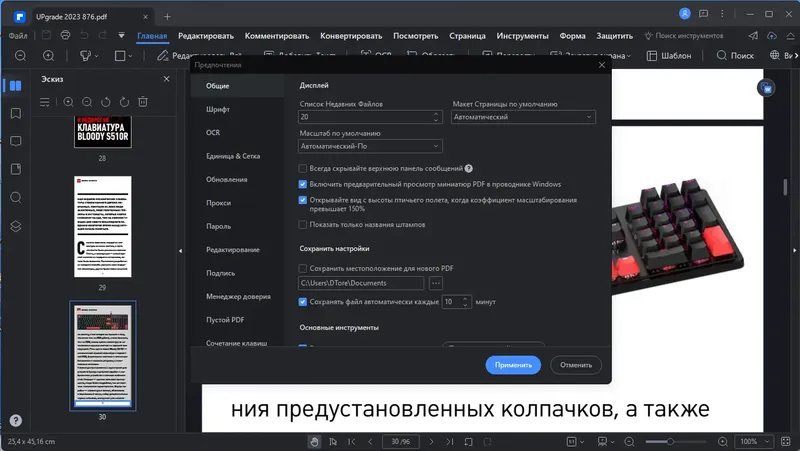This screenshot has width=800, height=451.
Task: Click the Применить button
Action: [513, 365]
